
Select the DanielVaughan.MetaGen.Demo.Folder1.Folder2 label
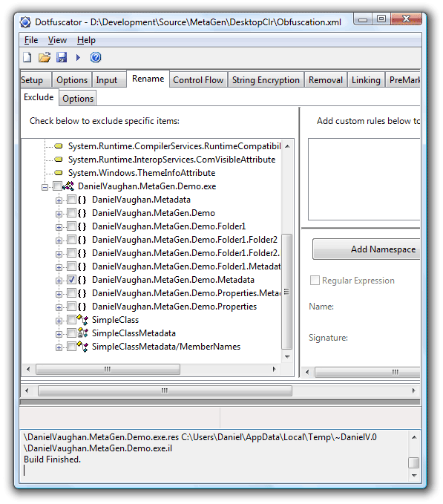pos(184,240)
